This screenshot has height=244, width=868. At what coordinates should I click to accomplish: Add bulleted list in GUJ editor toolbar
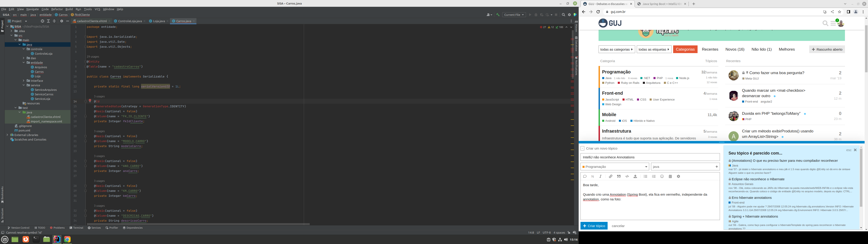click(x=645, y=176)
